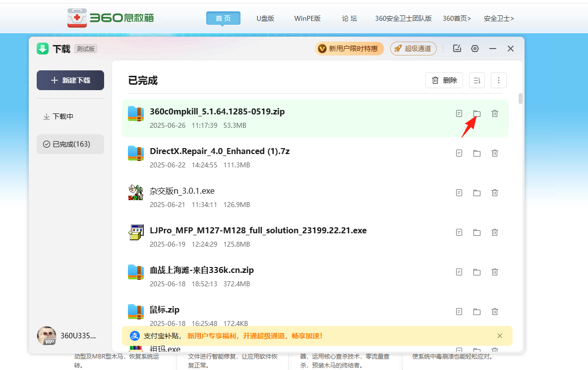The height and width of the screenshot is (370, 588).
Task: Show details for 杂交版n_3.0.1.exe
Action: coord(459,193)
